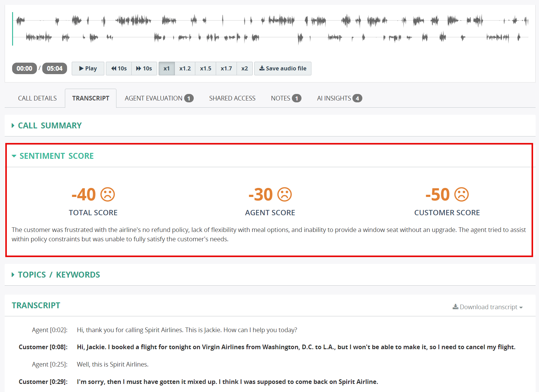Click the Agent Evaluation count badge
The width and height of the screenshot is (539, 392).
coord(189,98)
